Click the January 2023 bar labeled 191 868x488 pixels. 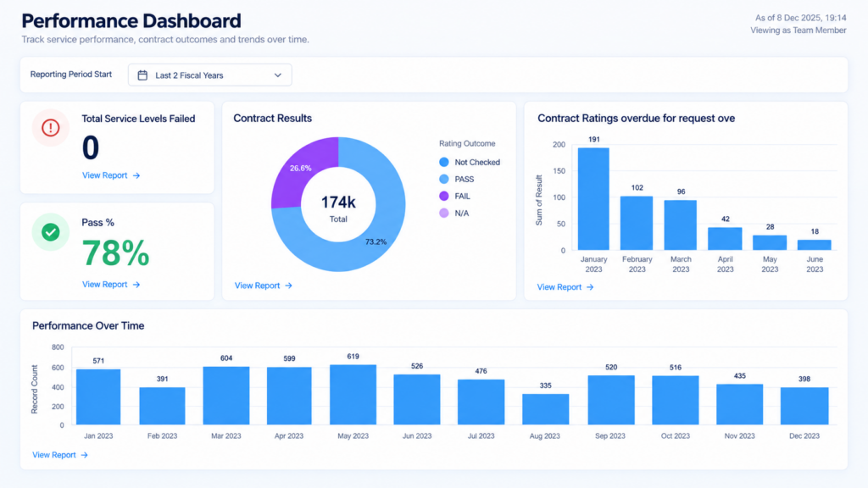pos(593,198)
